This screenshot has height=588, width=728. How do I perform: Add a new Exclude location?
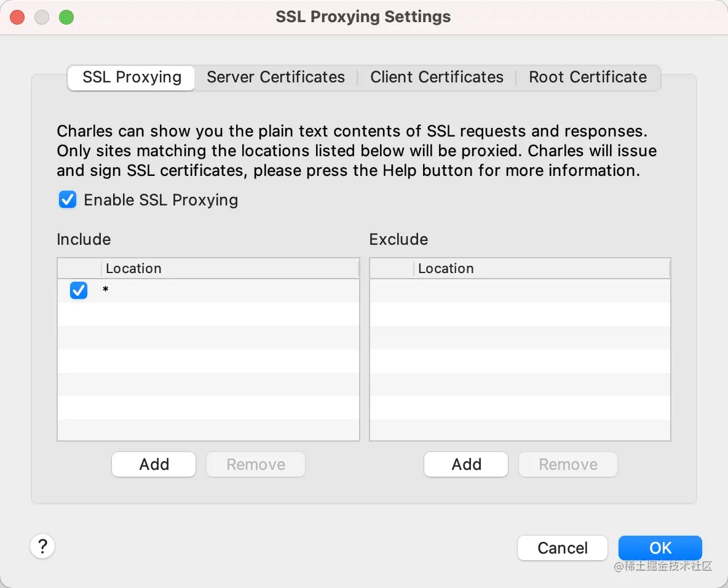coord(465,464)
